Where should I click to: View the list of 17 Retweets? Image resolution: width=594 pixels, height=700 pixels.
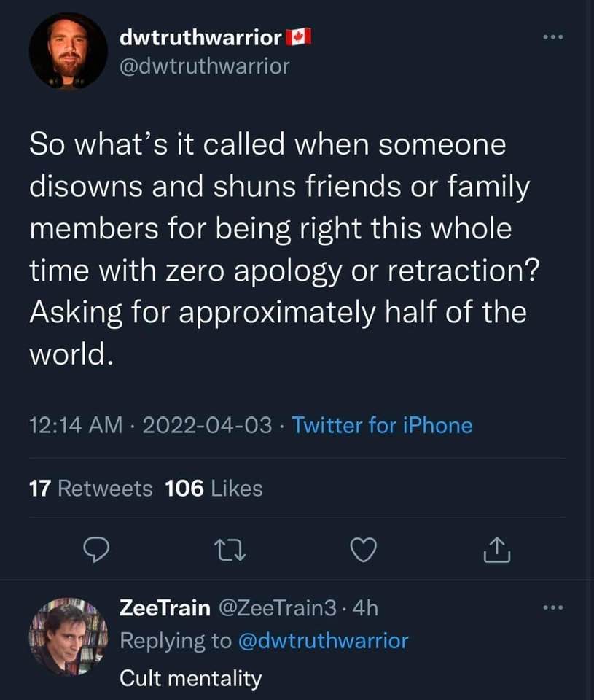[91, 489]
